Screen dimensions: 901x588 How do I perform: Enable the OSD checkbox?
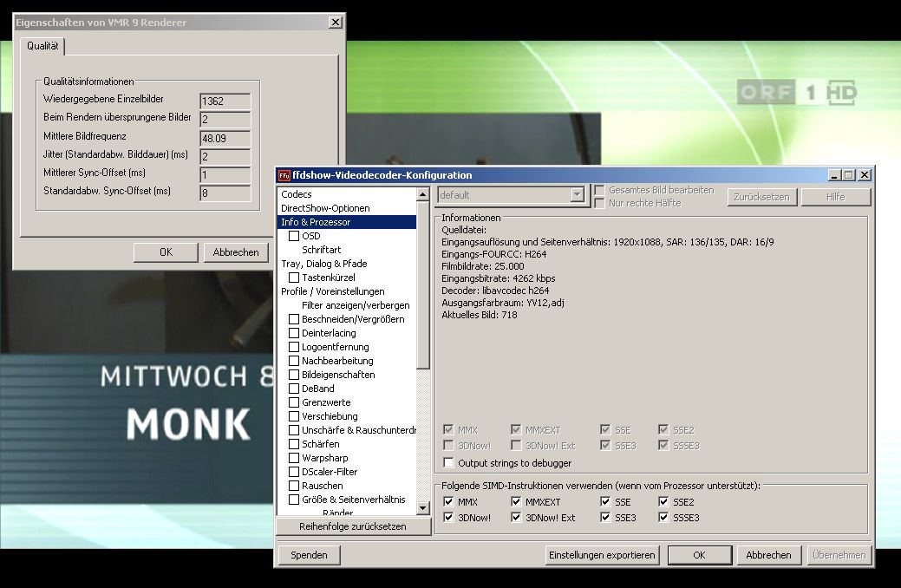pos(294,236)
